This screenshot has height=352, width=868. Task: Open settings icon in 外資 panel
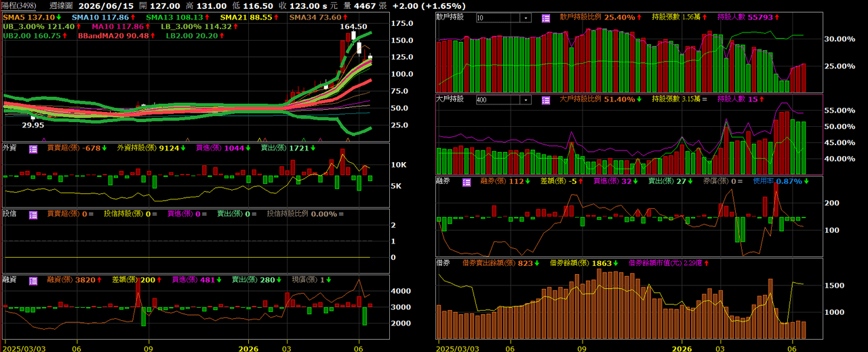(x=33, y=148)
